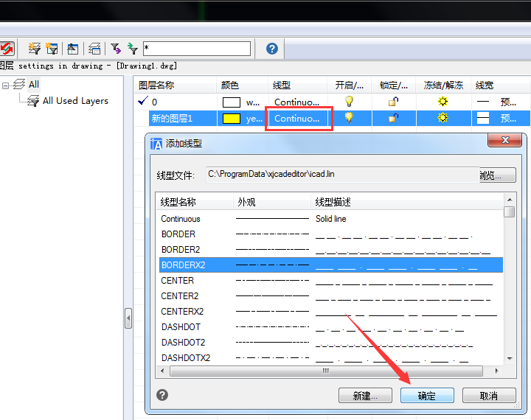Toggle lock icon on 新的图层1
531x420 pixels.
[393, 118]
